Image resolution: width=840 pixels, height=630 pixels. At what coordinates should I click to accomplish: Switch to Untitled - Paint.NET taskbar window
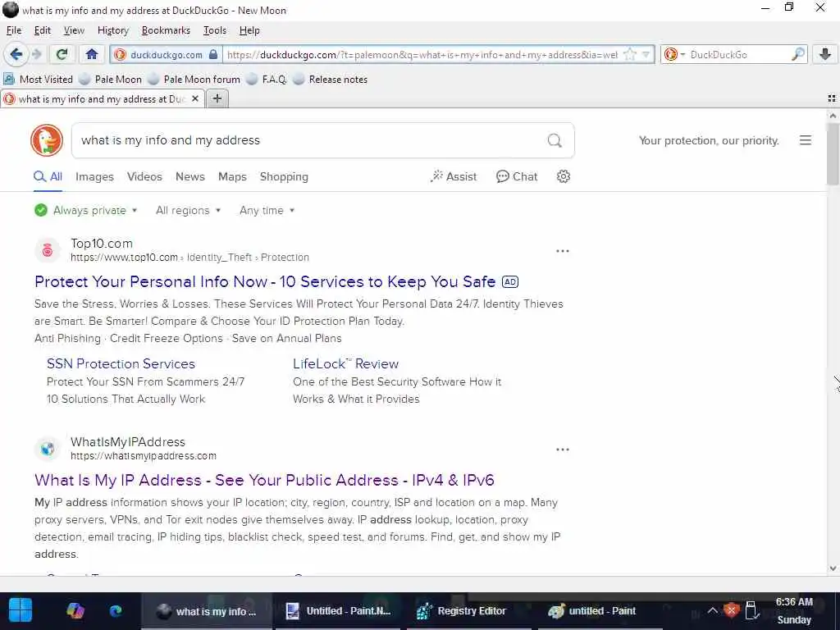tap(339, 610)
